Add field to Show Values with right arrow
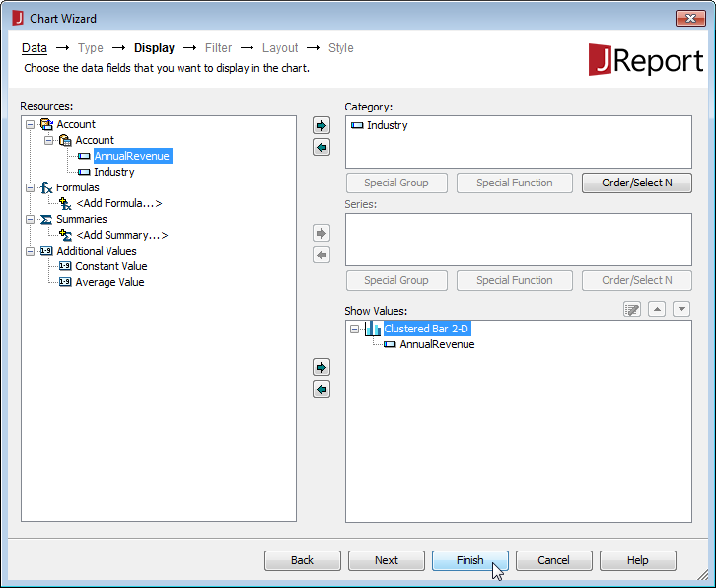716x588 pixels. click(321, 367)
